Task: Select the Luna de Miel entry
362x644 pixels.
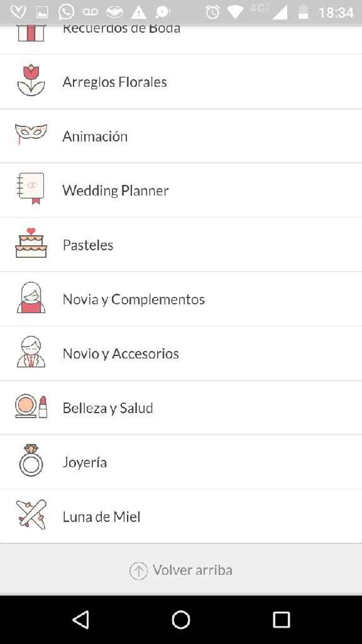Action: 181,516
